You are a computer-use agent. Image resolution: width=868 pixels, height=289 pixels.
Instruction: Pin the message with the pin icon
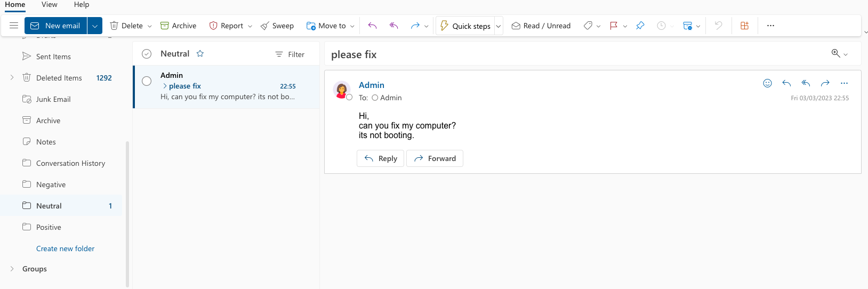pos(640,26)
